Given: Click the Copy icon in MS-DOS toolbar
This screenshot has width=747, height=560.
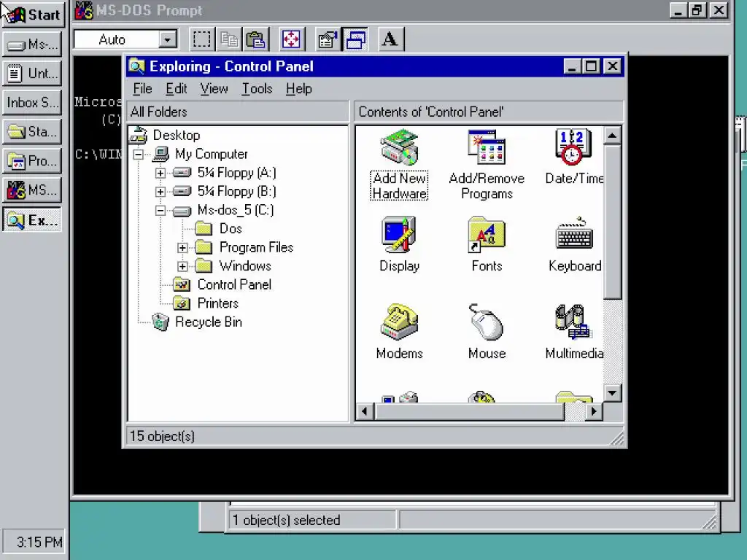Looking at the screenshot, I should click(229, 39).
